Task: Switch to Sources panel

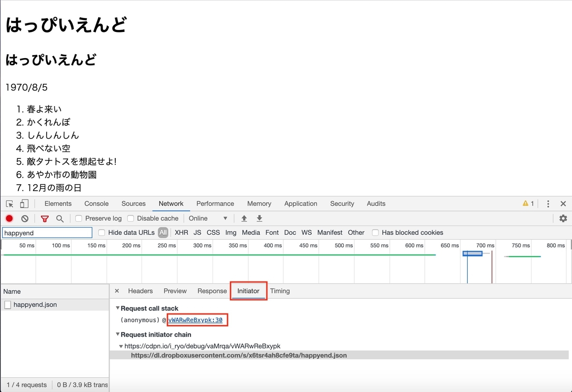Action: 133,204
